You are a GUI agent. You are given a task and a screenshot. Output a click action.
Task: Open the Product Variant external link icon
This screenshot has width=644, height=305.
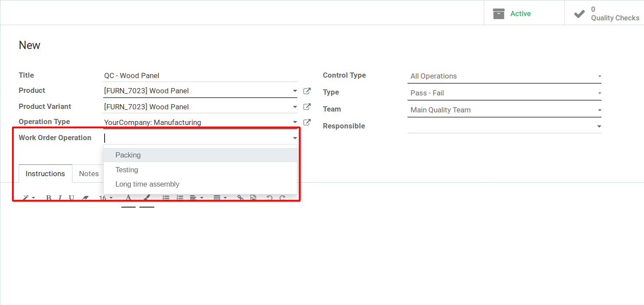(x=307, y=107)
